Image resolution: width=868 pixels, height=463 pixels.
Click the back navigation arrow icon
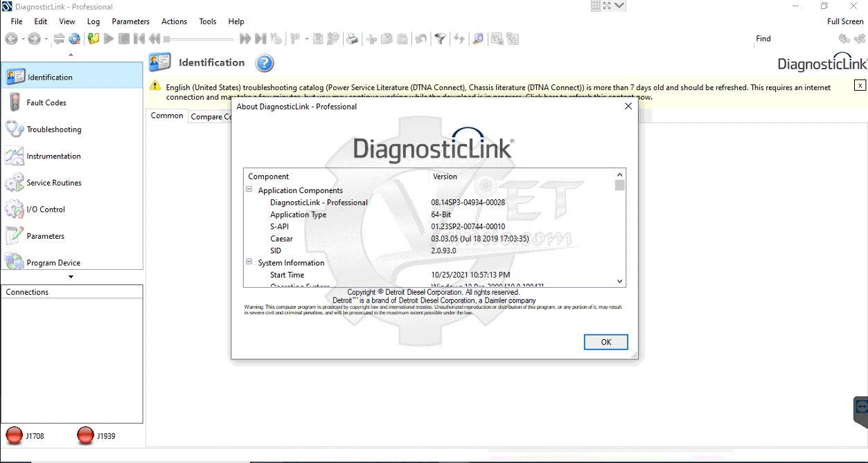point(11,39)
